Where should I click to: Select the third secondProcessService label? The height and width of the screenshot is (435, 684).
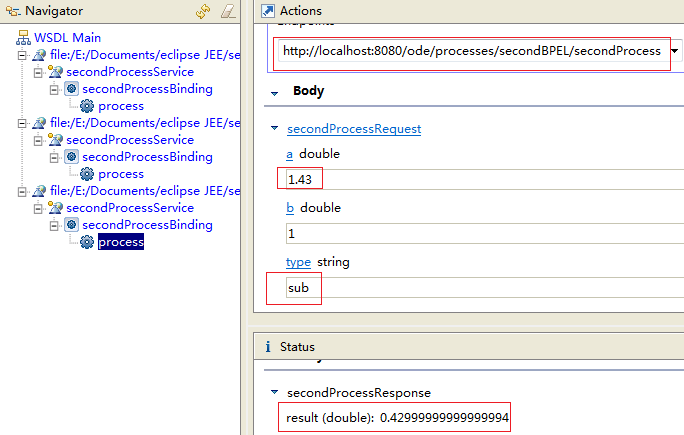(x=130, y=208)
